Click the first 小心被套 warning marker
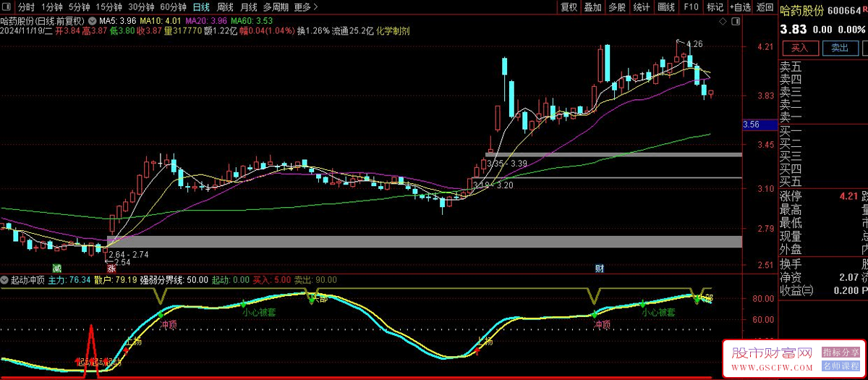Image resolution: width=868 pixels, height=380 pixels. pyautogui.click(x=258, y=312)
